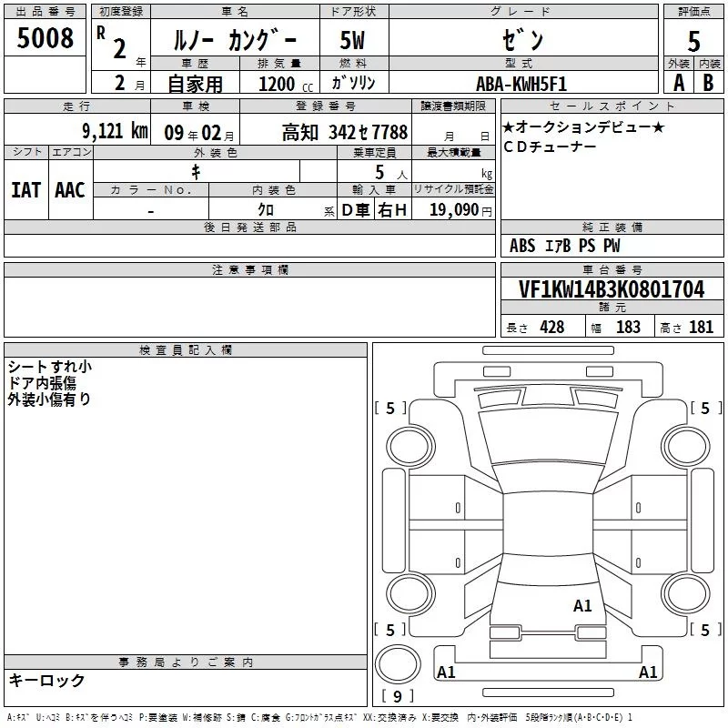Screen dimensions: 728x728
Task: Select chassis number VF1KW14B3K0801704
Action: (612, 289)
